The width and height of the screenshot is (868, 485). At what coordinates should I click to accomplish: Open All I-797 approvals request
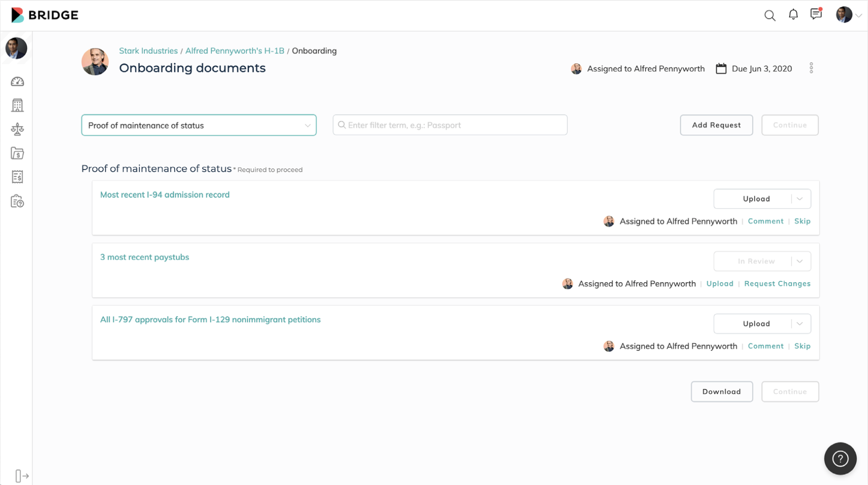tap(210, 319)
